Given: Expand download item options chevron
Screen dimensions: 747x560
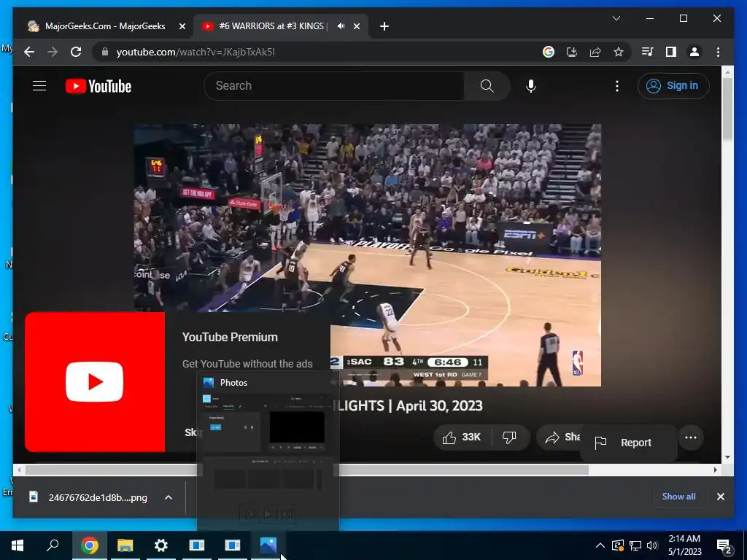Looking at the screenshot, I should tap(169, 497).
